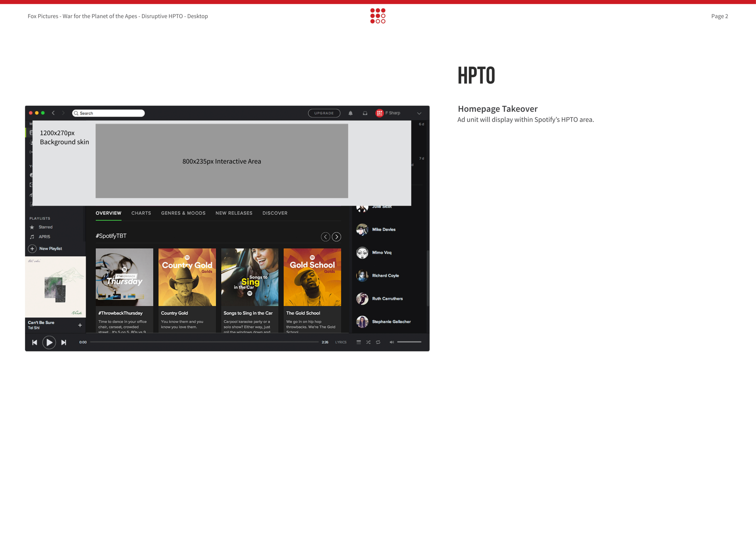The image size is (756, 554).
Task: Open The Gold School playlist cover
Action: 312,277
